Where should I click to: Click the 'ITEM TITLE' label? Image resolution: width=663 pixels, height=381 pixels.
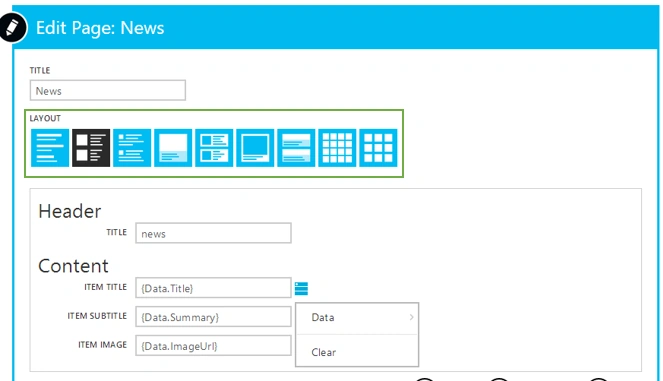(105, 287)
